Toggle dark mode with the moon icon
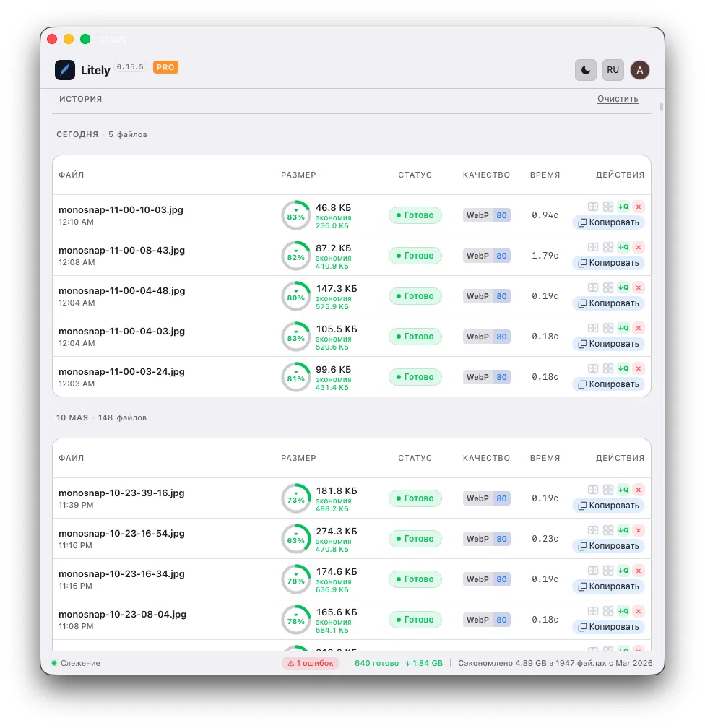This screenshot has width=705, height=728. 585,70
